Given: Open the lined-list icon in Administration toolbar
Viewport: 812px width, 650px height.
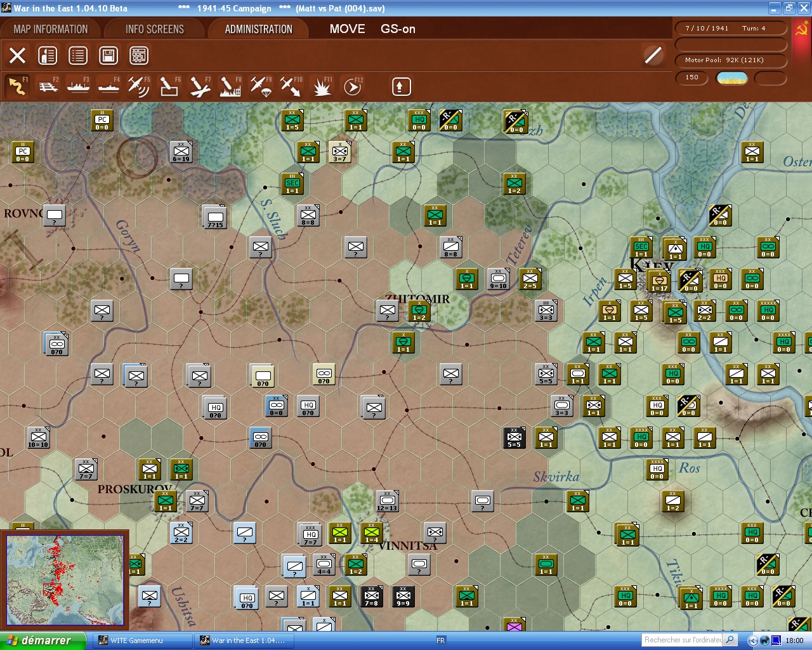Looking at the screenshot, I should coord(78,56).
